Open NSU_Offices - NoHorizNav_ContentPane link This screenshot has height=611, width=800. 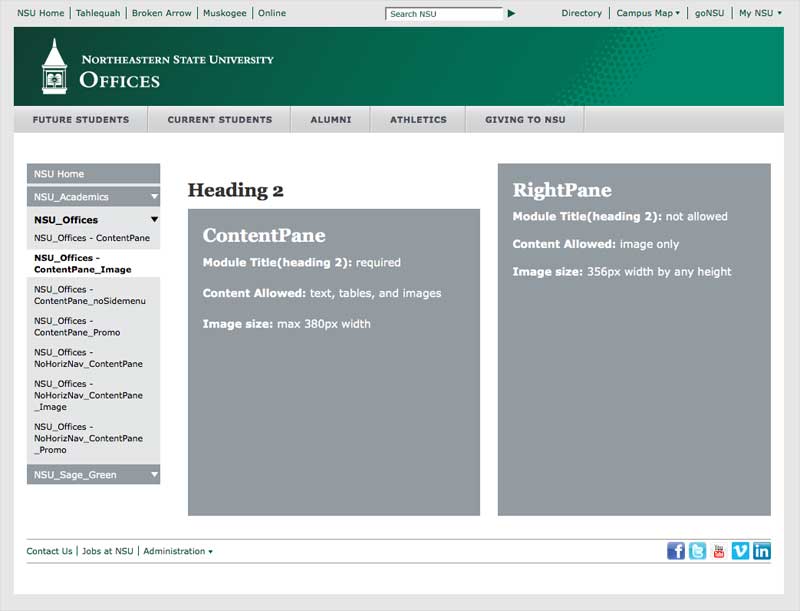point(88,358)
